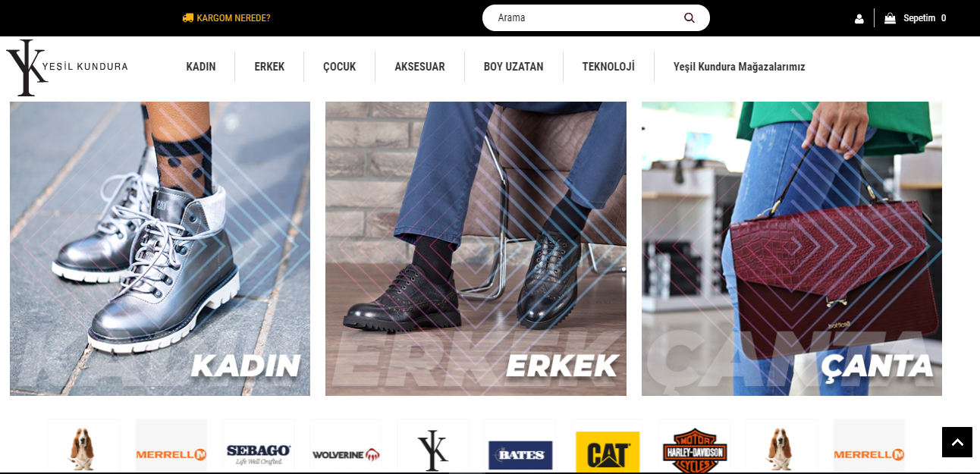This screenshot has height=474, width=980.
Task: Open the user account icon
Action: [x=859, y=18]
